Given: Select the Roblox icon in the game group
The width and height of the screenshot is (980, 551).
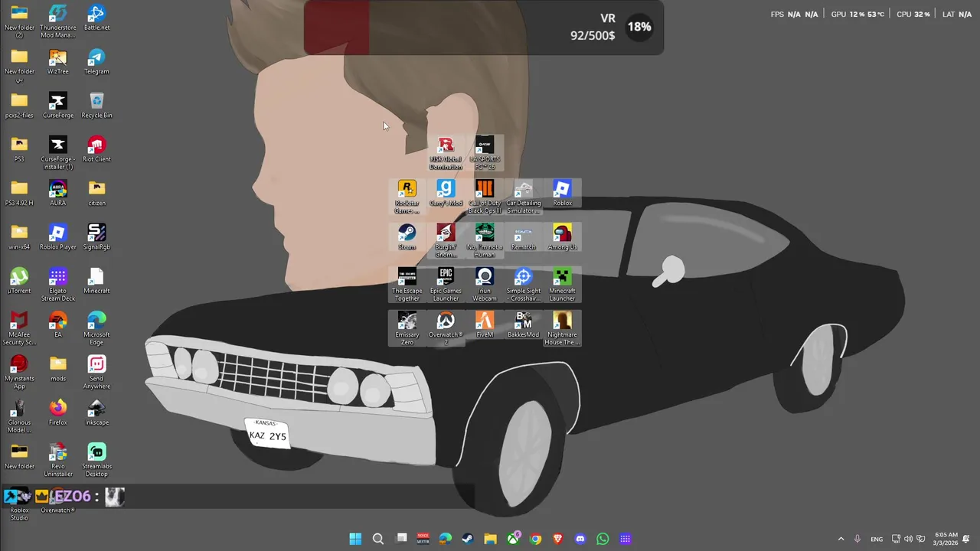Looking at the screenshot, I should (x=562, y=194).
